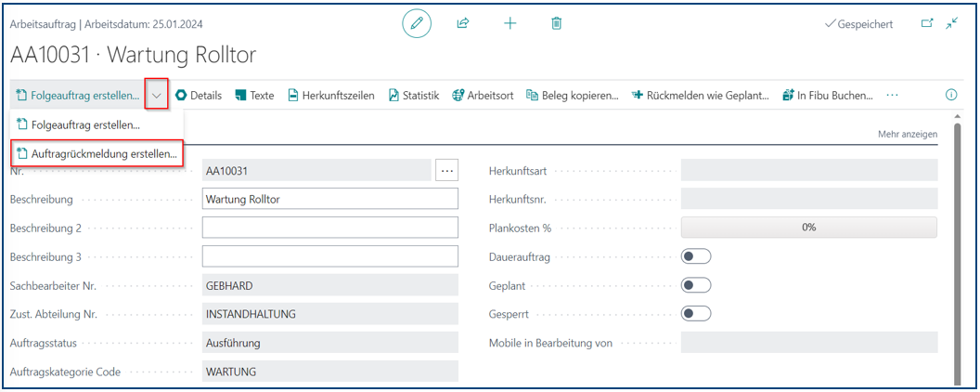Screen dimensions: 980x392
Task: Click the Beleg kopieren button
Action: coord(573,95)
